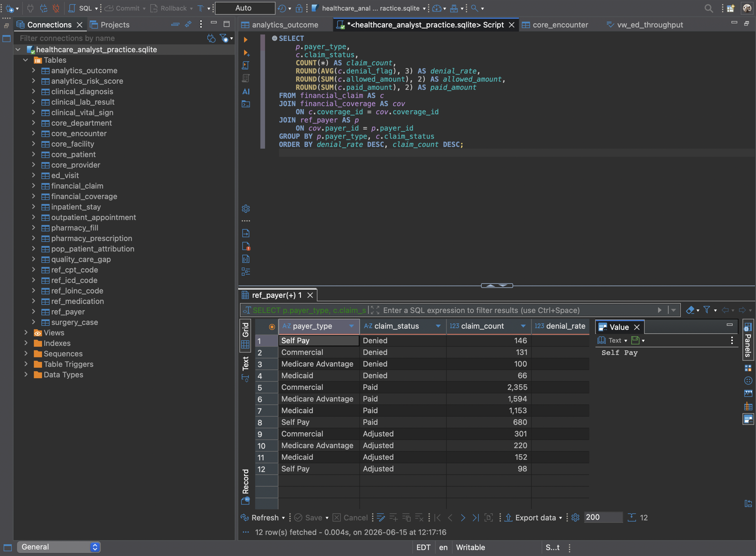Screen dimensions: 756x556
Task: Click the transaction mode lock icon
Action: (299, 8)
